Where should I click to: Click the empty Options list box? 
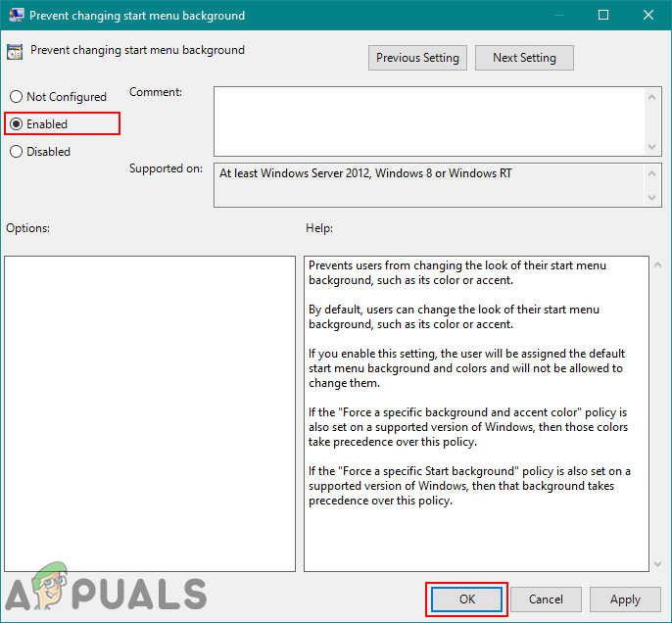[150, 413]
